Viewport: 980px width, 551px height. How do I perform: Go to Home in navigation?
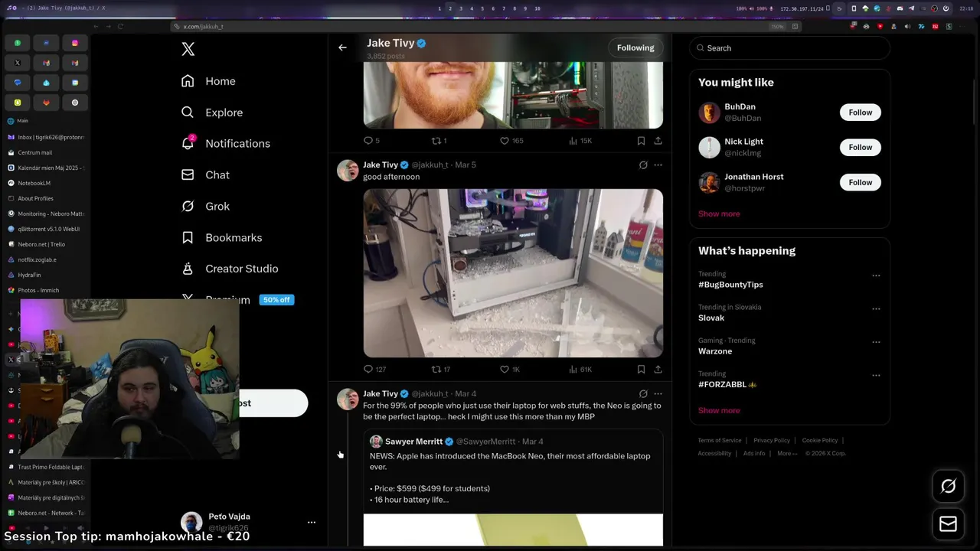coord(208,81)
